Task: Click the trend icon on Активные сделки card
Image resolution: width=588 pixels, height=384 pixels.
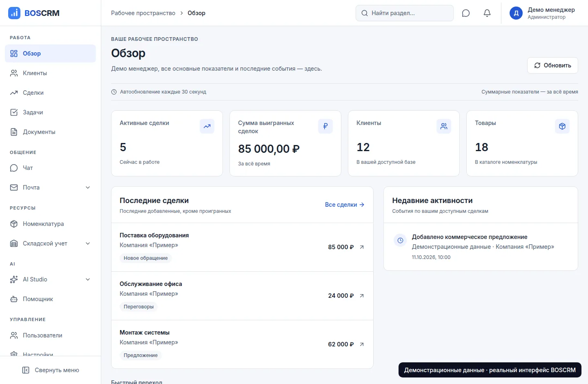Action: pyautogui.click(x=207, y=126)
